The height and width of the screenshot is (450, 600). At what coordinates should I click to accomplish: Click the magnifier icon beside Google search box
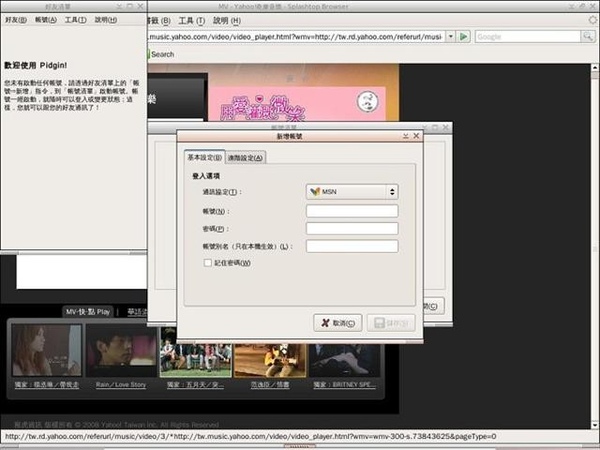point(588,37)
